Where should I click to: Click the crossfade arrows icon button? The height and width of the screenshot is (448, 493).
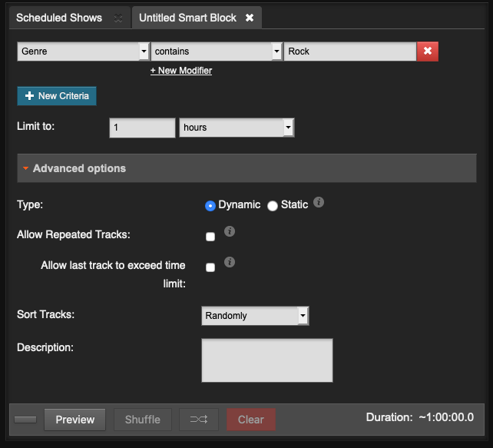tap(199, 420)
